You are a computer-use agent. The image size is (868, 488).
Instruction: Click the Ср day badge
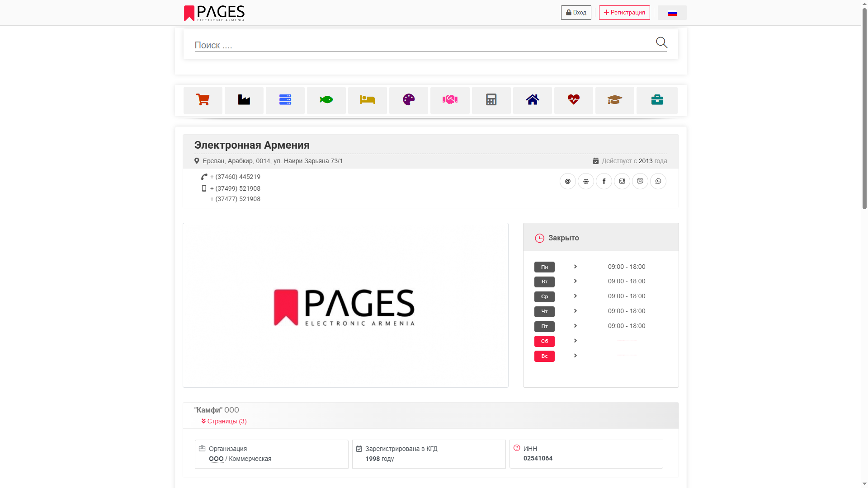(544, 297)
